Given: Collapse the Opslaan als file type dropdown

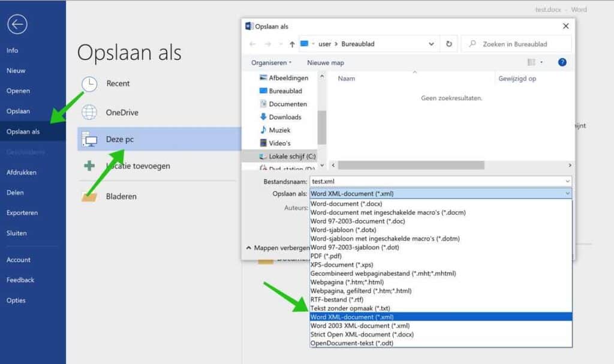Looking at the screenshot, I should [x=567, y=194].
